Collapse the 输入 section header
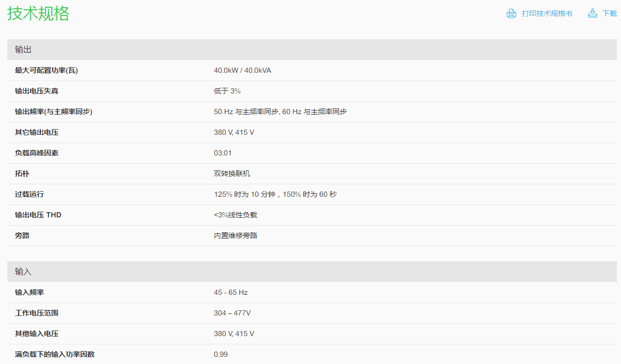Image resolution: width=621 pixels, height=364 pixels. click(23, 272)
